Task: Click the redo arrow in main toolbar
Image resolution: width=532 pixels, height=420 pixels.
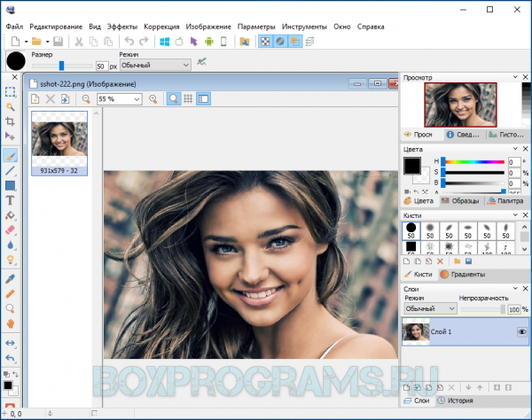Action: (144, 42)
